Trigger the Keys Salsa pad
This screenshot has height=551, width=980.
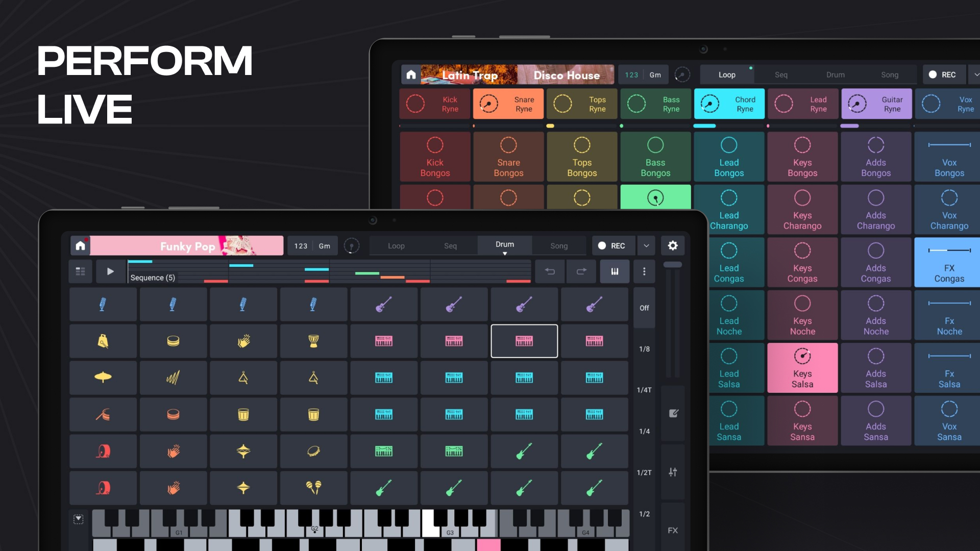[802, 367]
